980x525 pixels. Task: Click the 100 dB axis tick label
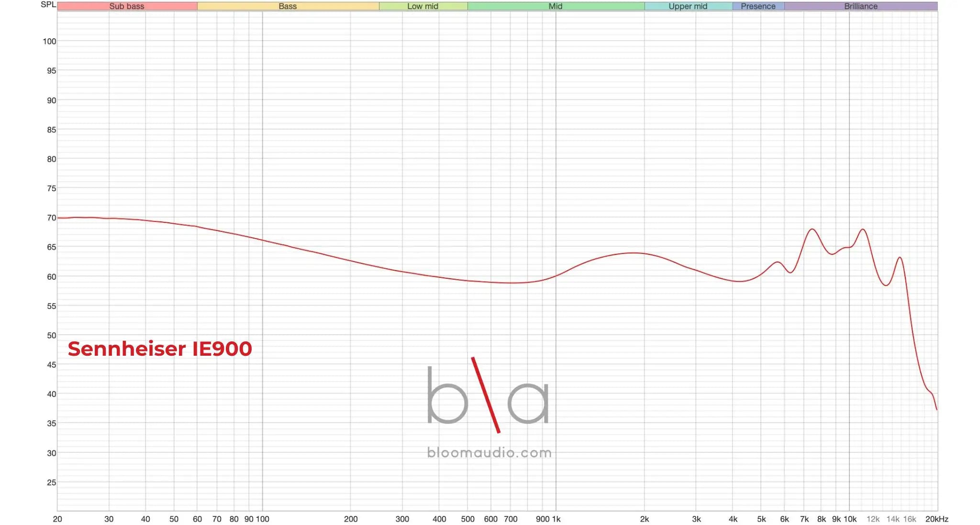tap(49, 41)
